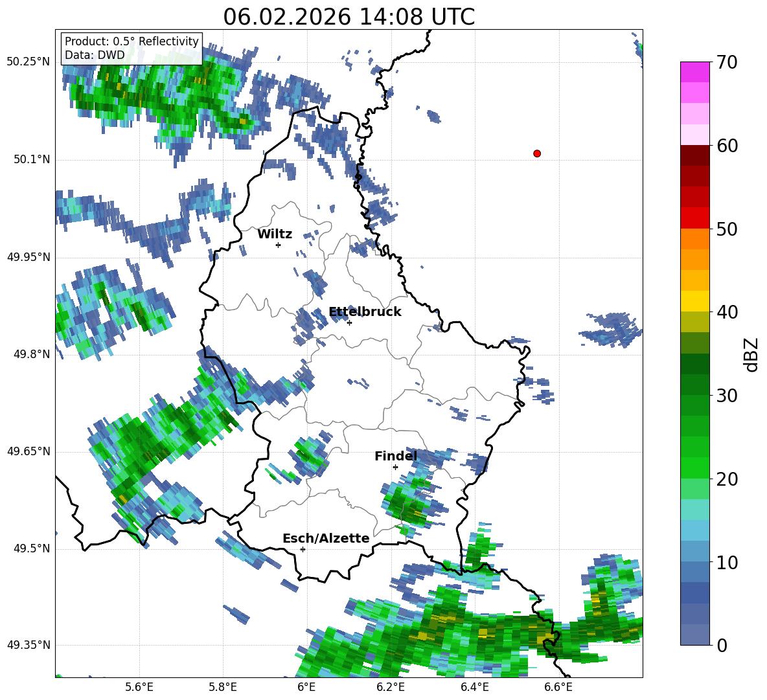
Task: Click the Wiltz cross marker
Action: [x=279, y=245]
